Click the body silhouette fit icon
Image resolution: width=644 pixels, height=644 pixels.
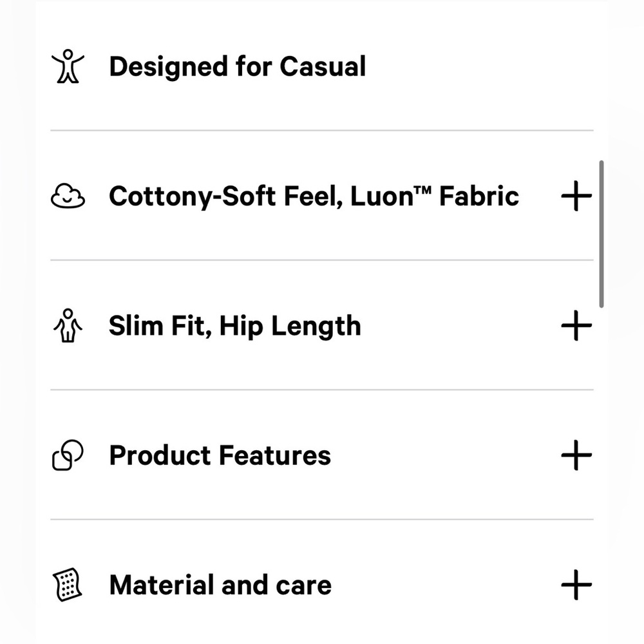68,326
